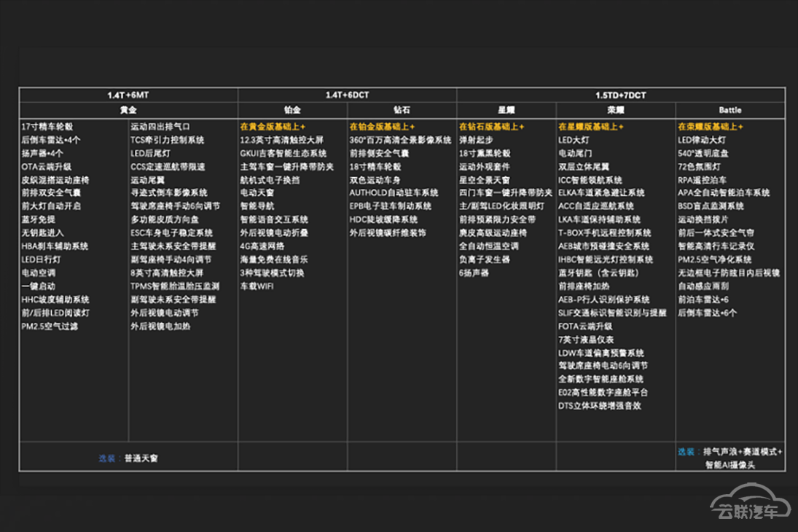This screenshot has height=532, width=798.
Task: Click the "GKUI吉客智能生态系统" entry
Action: tap(283, 153)
